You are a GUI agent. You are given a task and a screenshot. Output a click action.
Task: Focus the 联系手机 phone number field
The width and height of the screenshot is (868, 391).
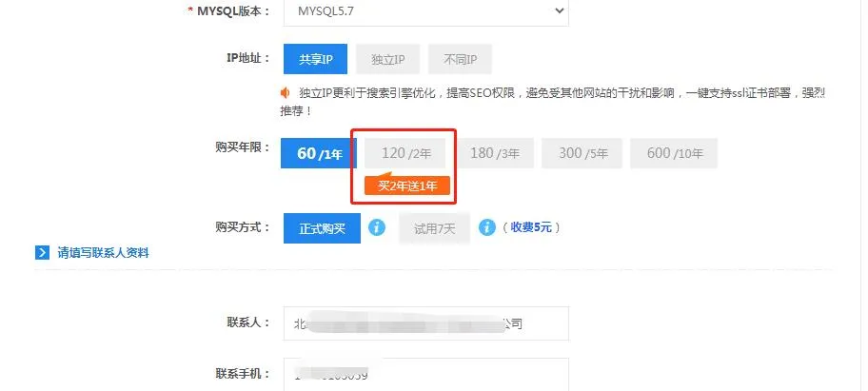(426, 375)
